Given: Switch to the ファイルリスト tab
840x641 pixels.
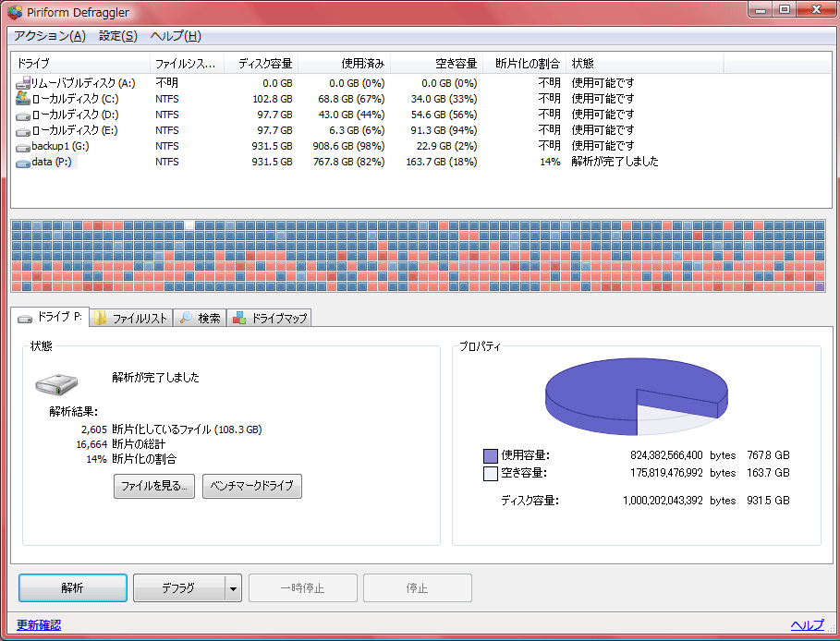Looking at the screenshot, I should (x=131, y=318).
